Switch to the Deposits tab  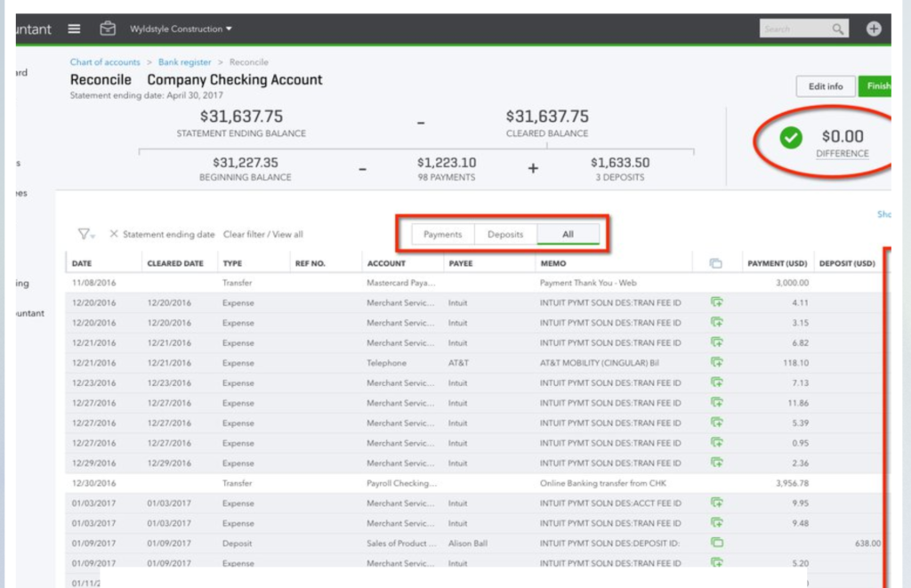[x=505, y=235]
